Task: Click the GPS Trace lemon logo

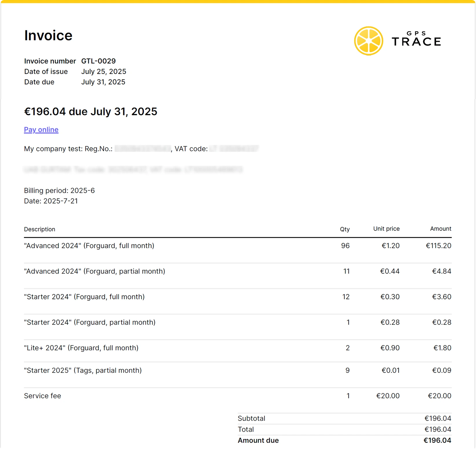Action: pyautogui.click(x=368, y=40)
